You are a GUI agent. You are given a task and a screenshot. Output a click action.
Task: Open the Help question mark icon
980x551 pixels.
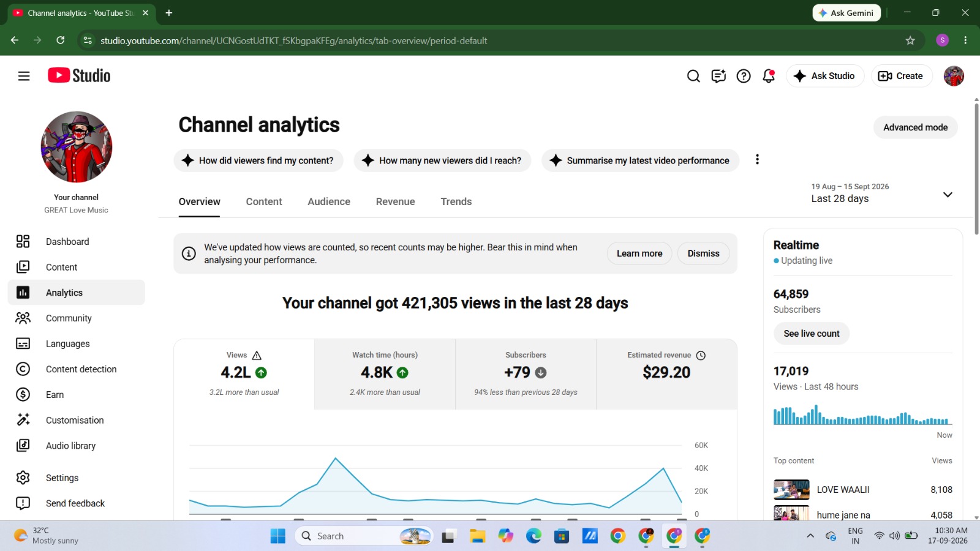744,76
